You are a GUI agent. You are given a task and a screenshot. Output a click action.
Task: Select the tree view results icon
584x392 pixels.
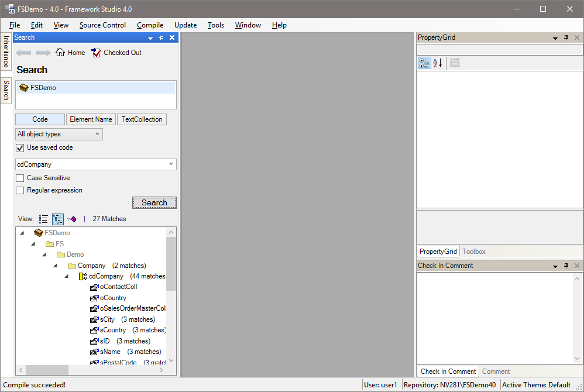coord(58,219)
